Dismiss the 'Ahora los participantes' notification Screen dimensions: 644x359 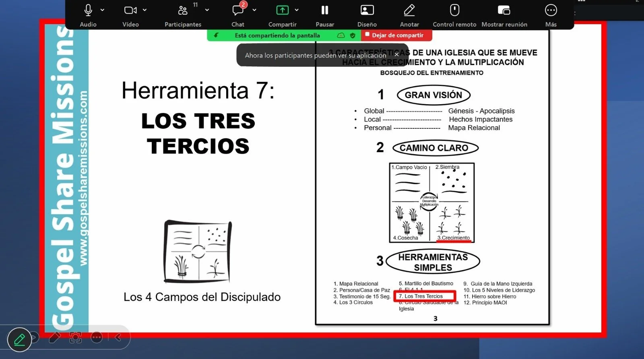(396, 55)
